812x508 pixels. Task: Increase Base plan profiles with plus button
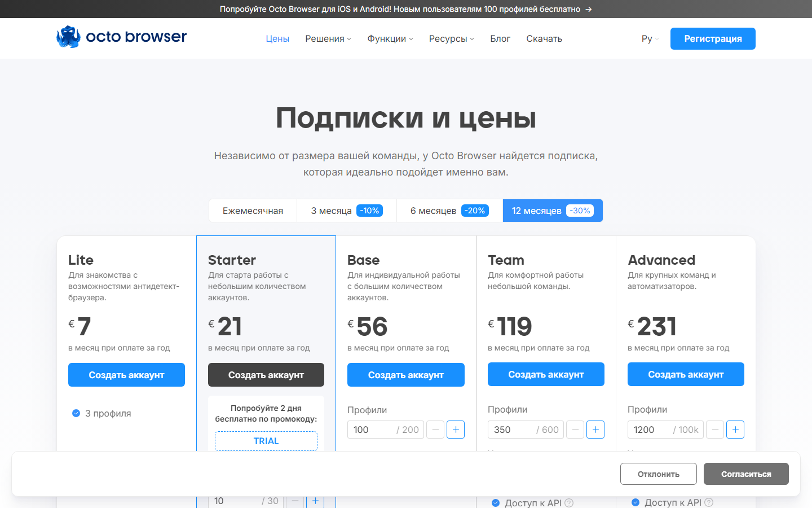pyautogui.click(x=456, y=430)
